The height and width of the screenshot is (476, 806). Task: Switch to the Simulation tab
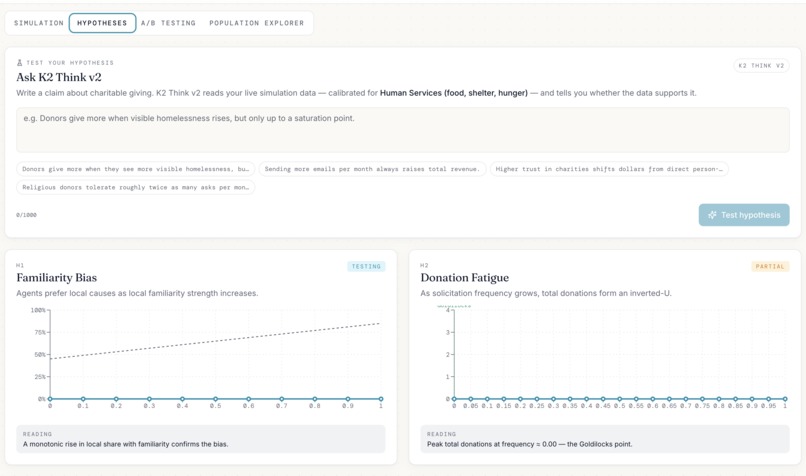click(39, 23)
